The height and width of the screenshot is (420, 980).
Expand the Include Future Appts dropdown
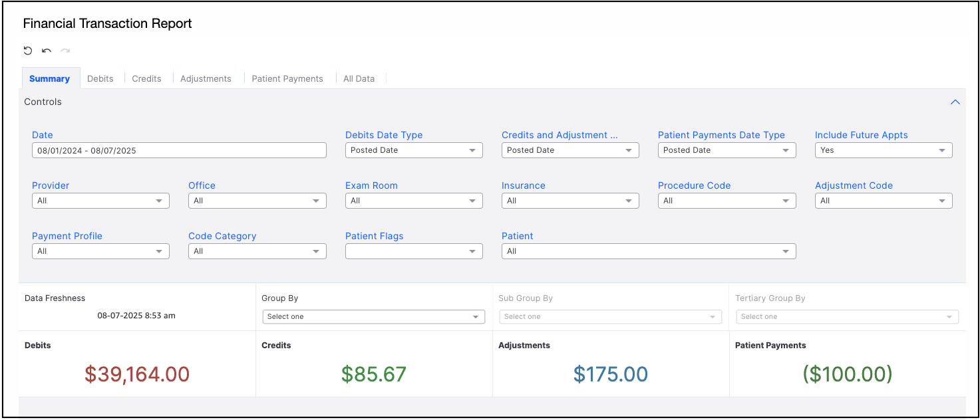pos(884,150)
